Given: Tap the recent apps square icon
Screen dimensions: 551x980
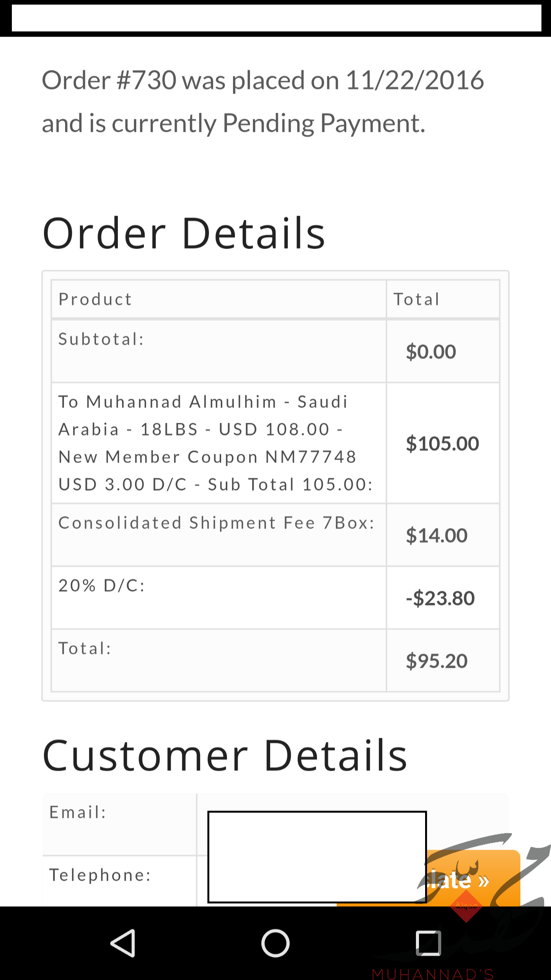Looking at the screenshot, I should 428,943.
